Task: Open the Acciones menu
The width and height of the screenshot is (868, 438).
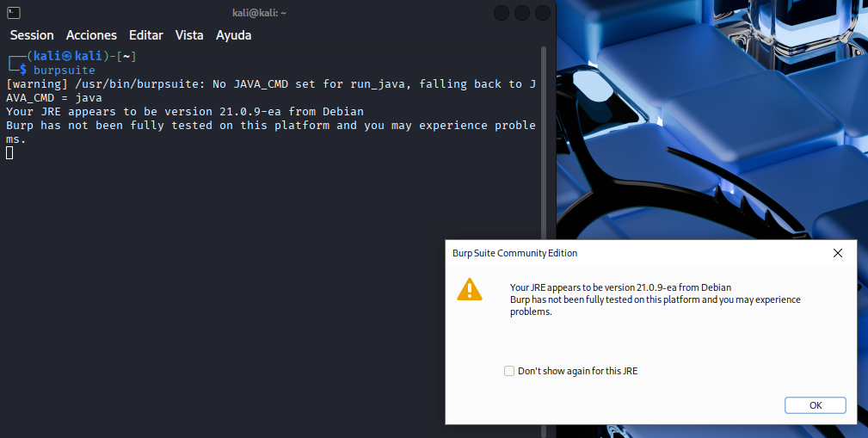Action: point(91,35)
